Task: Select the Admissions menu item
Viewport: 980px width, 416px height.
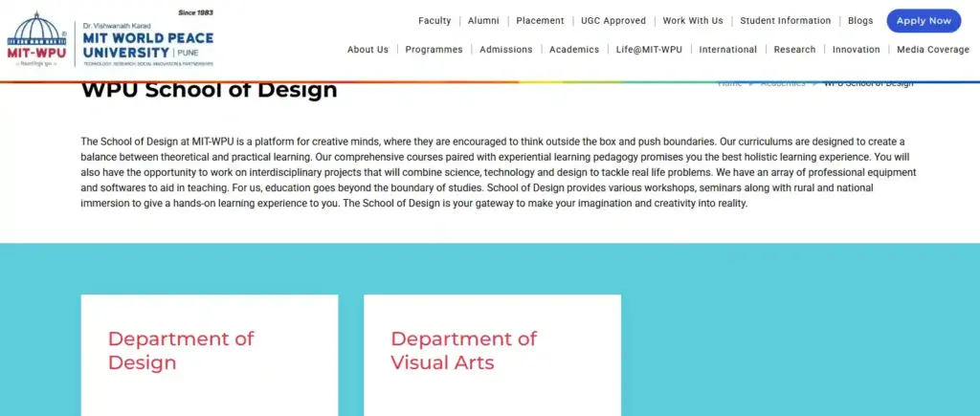Action: pos(506,50)
